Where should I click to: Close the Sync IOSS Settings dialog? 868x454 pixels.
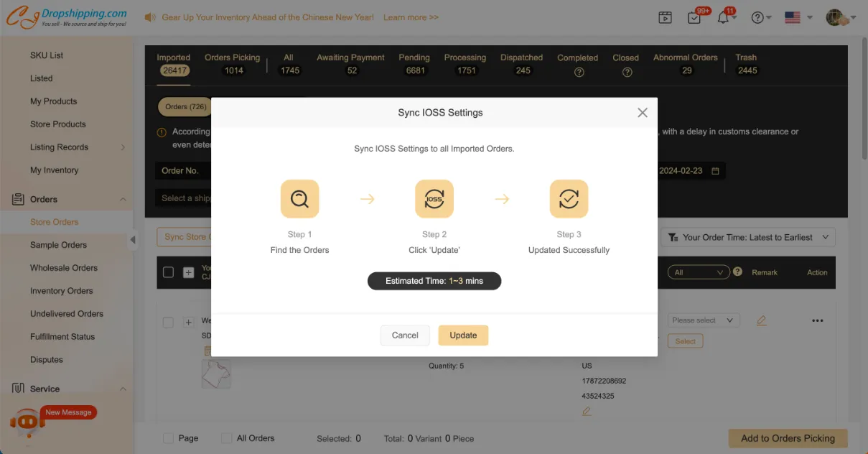pos(642,113)
